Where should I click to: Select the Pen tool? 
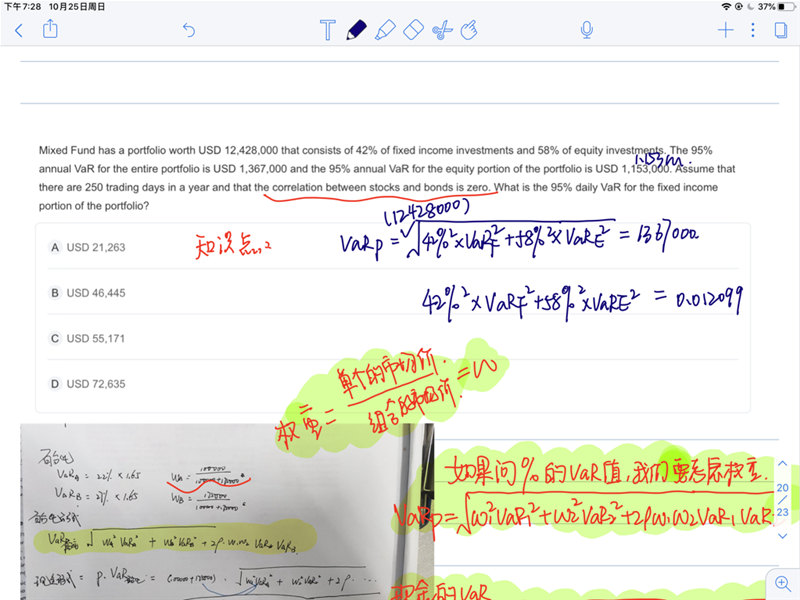click(x=356, y=30)
